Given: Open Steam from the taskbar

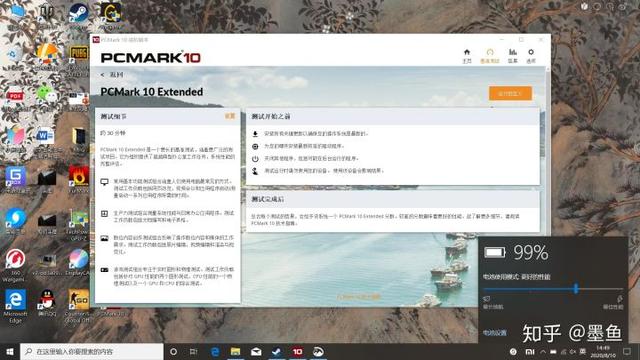Looking at the screenshot, I should [277, 351].
